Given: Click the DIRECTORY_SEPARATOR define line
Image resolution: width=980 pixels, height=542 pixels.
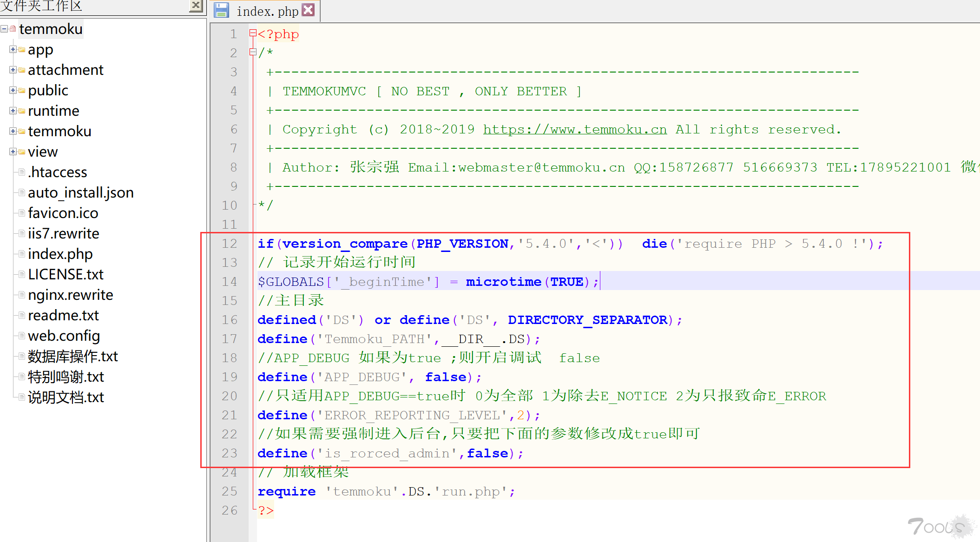Looking at the screenshot, I should point(470,320).
